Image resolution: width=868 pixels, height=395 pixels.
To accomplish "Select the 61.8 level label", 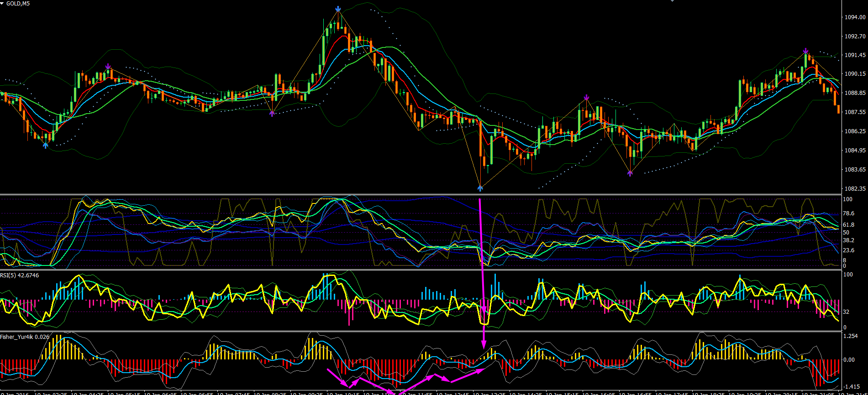I will click(848, 225).
